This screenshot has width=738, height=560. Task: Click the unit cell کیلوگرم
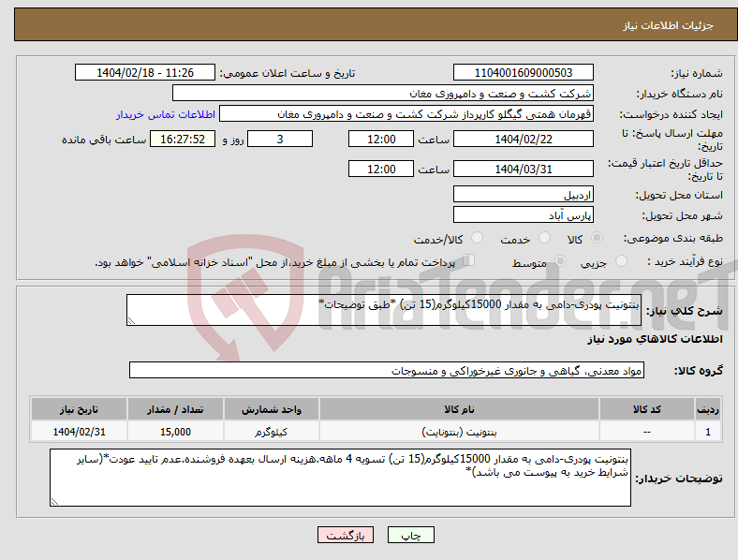pyautogui.click(x=272, y=432)
